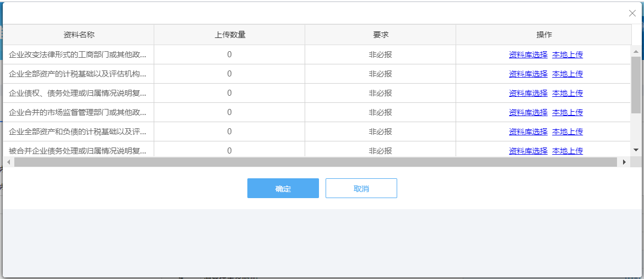Click the 要求 column header
This screenshot has height=279, width=644.
point(380,35)
